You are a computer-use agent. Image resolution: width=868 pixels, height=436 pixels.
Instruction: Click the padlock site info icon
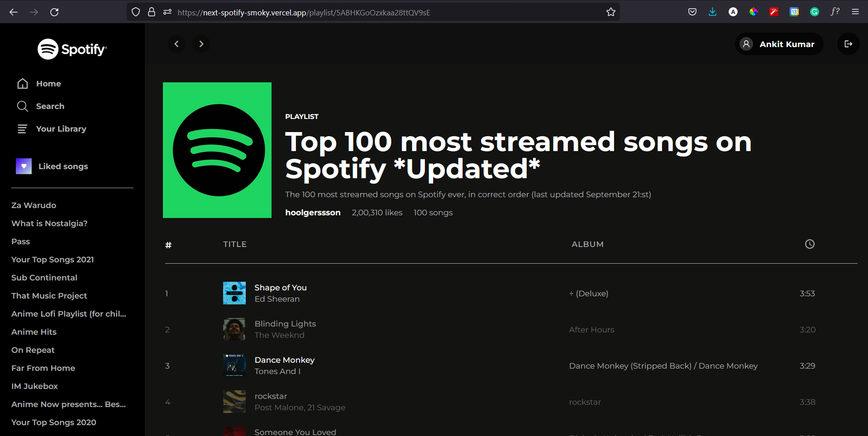(152, 12)
